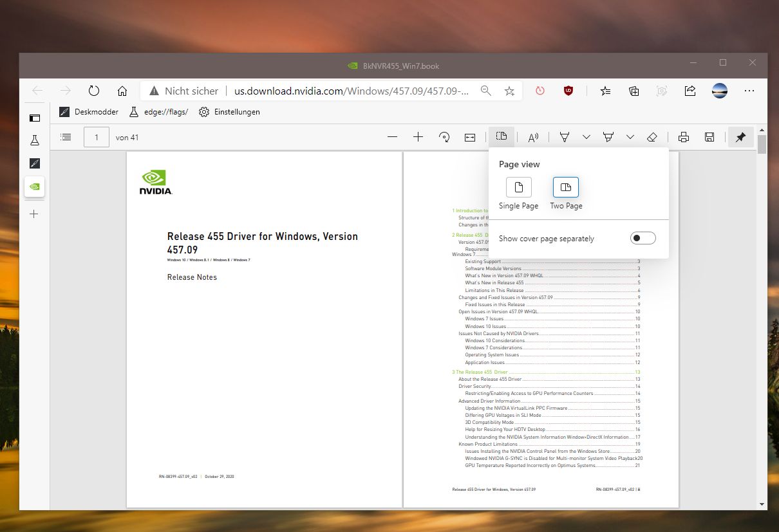Switch to the Deskmodder tab

point(35,163)
